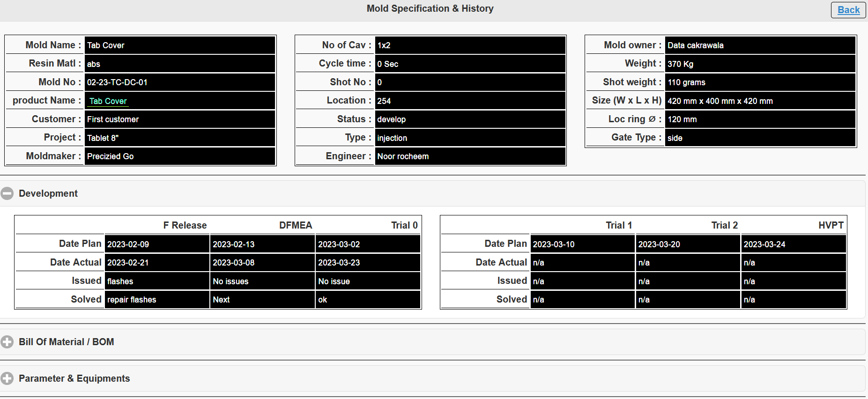Click the Back link
The image size is (868, 399).
848,10
